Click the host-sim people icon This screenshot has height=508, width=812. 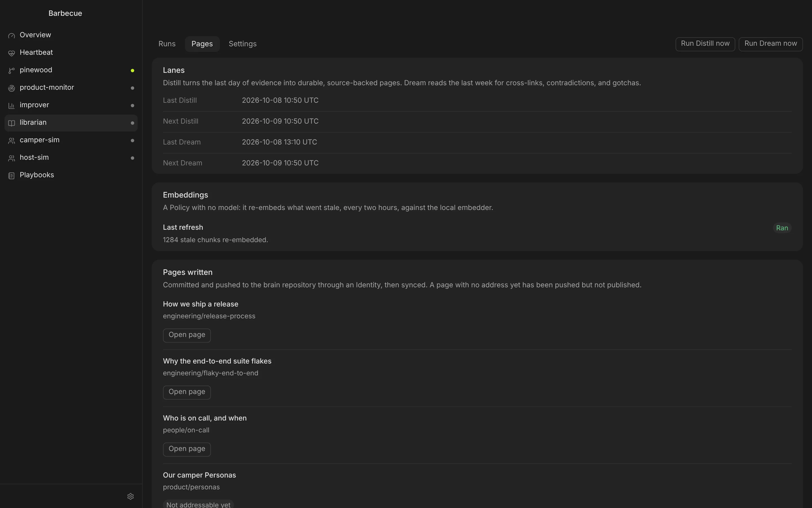[11, 158]
